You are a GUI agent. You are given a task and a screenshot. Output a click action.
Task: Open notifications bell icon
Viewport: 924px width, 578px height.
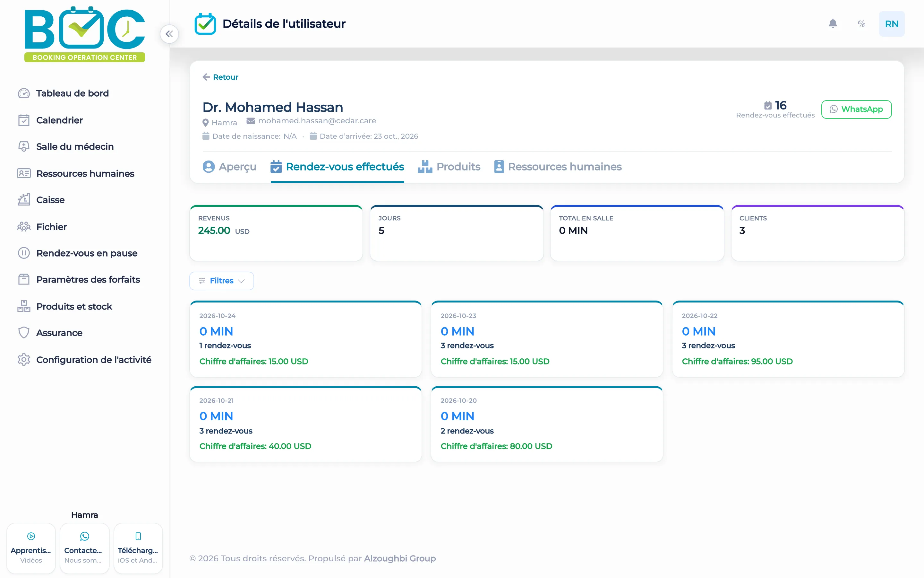coord(833,24)
